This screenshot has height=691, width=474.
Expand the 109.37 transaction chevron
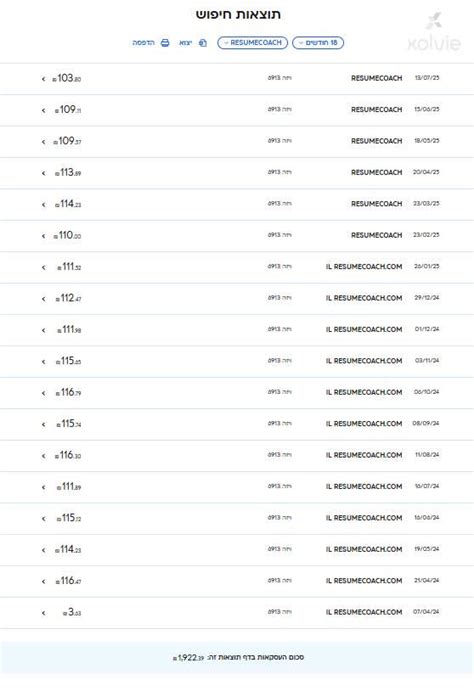[x=44, y=142]
